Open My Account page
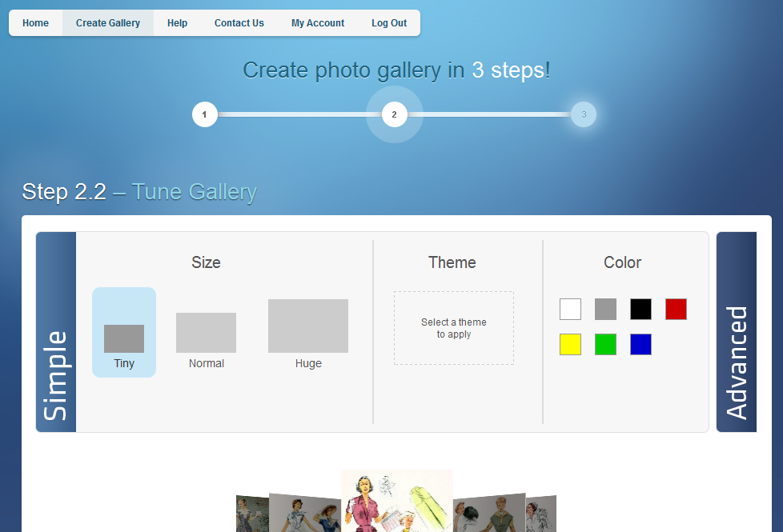Screen dimensions: 783x532 point(318,23)
